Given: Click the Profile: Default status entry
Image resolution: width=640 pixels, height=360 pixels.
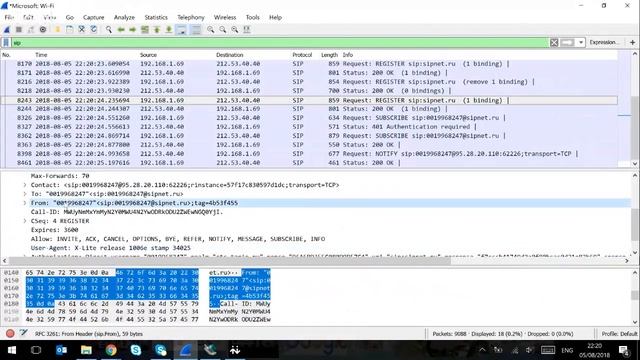Looking at the screenshot, I should coord(619,333).
